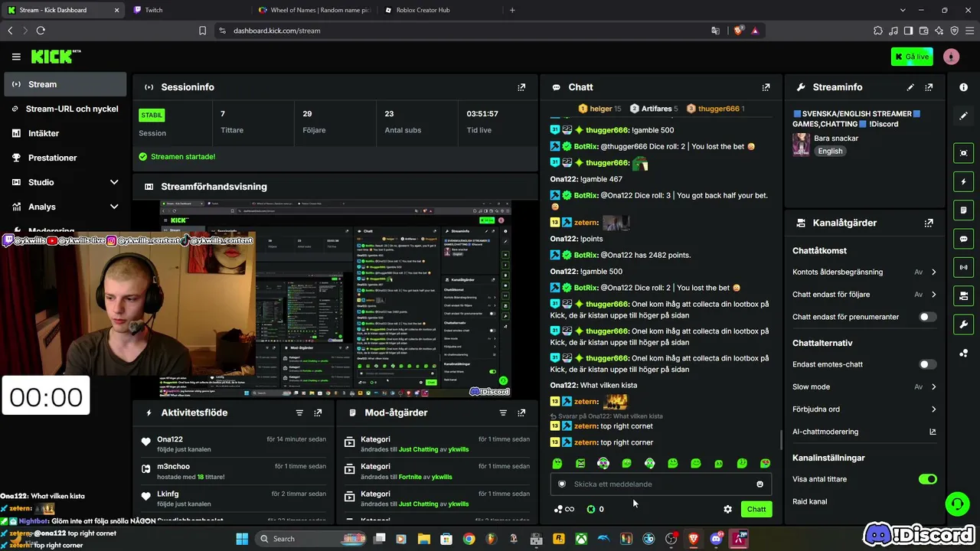Open Kontots åldersbegränsning settings arrow
980x551 pixels.
click(x=933, y=272)
